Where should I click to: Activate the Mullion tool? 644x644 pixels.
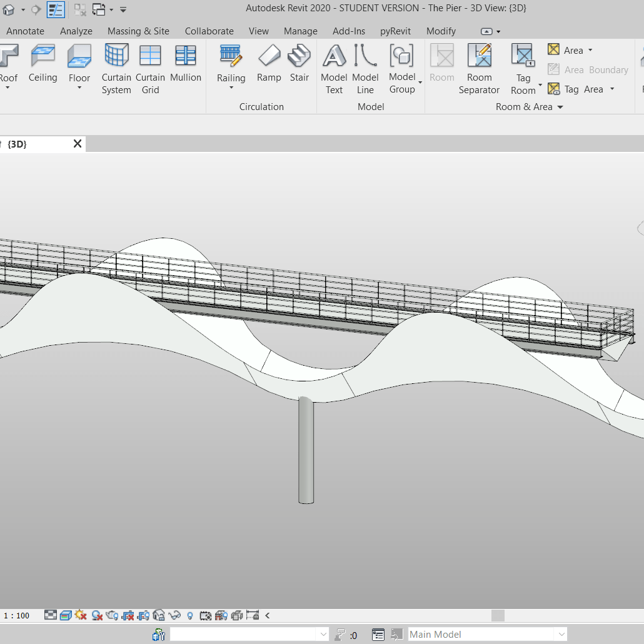pos(186,63)
